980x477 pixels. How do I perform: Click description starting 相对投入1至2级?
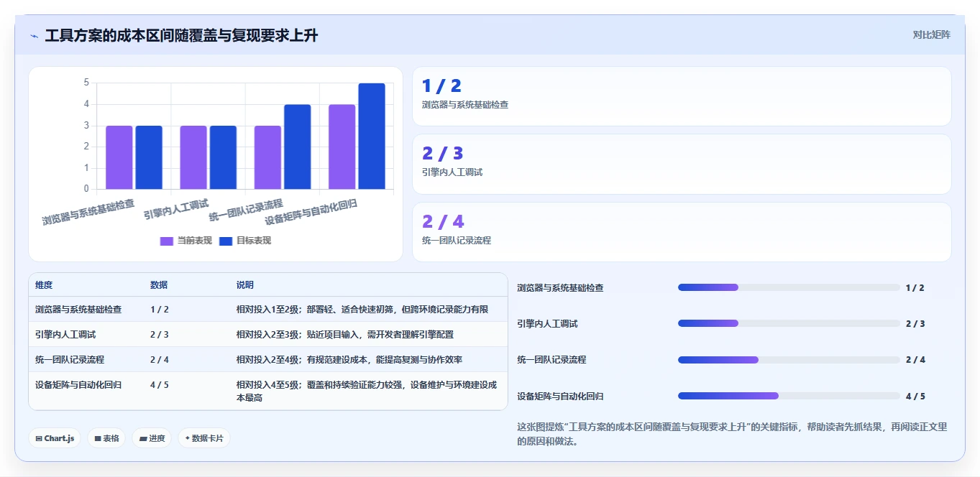tap(362, 310)
